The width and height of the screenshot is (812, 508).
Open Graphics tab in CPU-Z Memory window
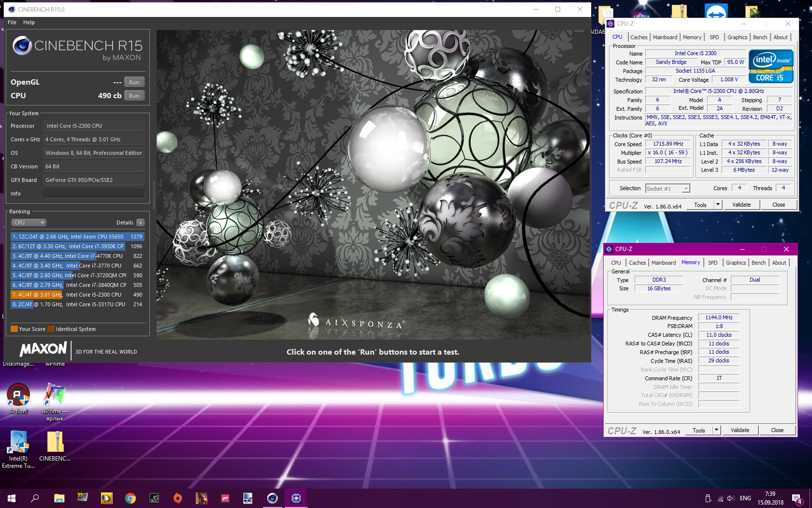pos(736,263)
